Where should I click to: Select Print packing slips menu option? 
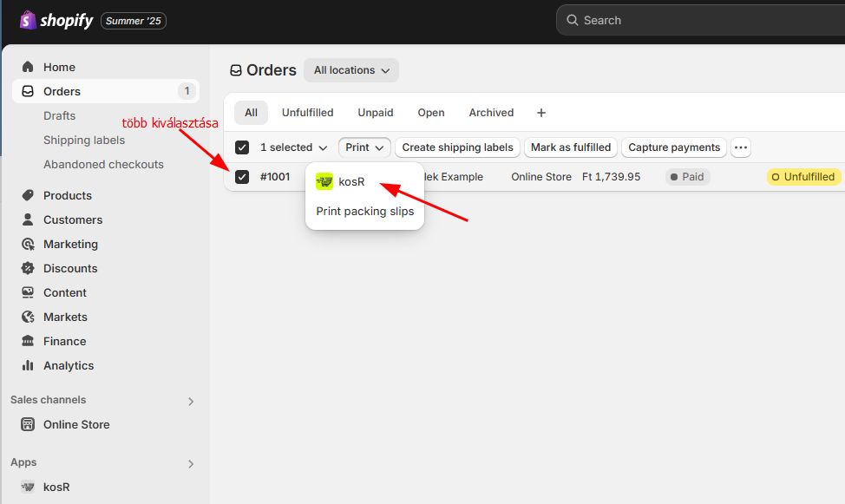(x=364, y=211)
